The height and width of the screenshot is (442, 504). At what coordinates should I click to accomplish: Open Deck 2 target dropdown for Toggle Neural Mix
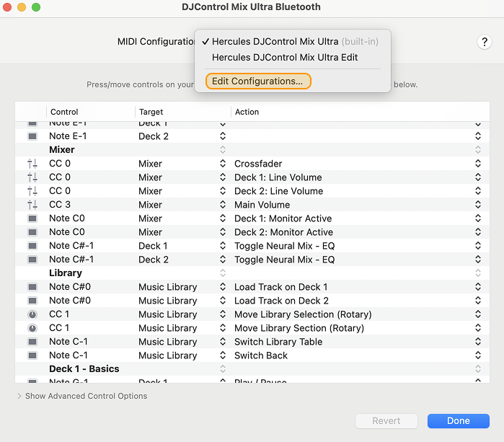(223, 260)
